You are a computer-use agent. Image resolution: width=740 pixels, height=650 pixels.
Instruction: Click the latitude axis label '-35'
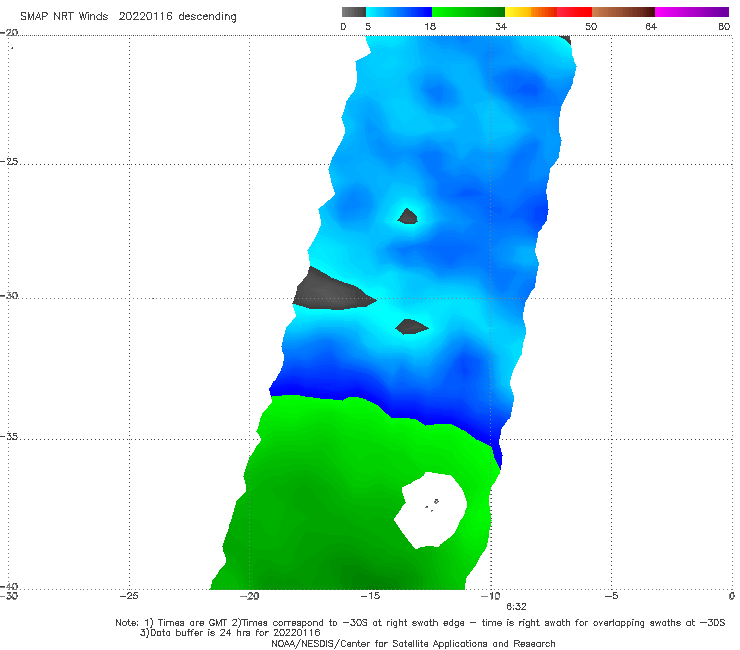(9, 436)
